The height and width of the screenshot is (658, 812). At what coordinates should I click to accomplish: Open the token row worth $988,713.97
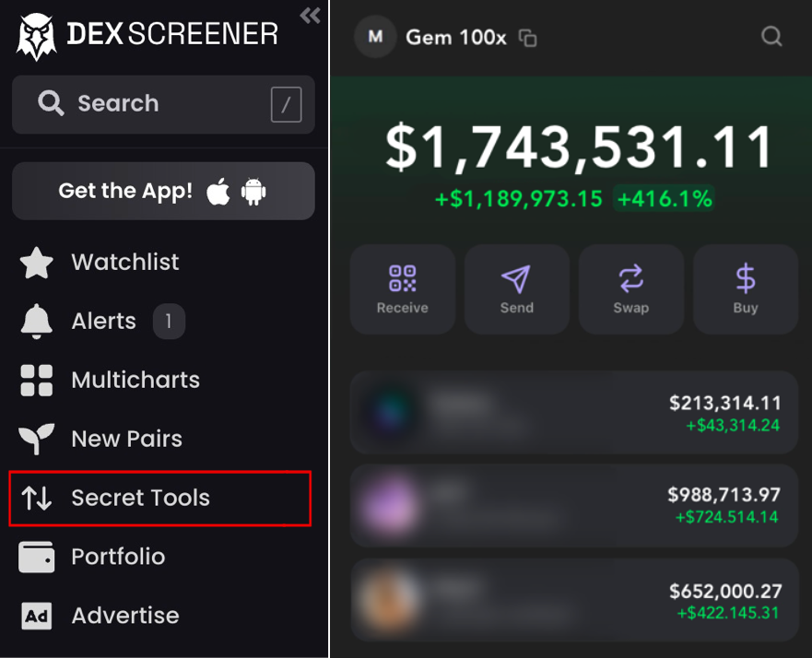574,506
